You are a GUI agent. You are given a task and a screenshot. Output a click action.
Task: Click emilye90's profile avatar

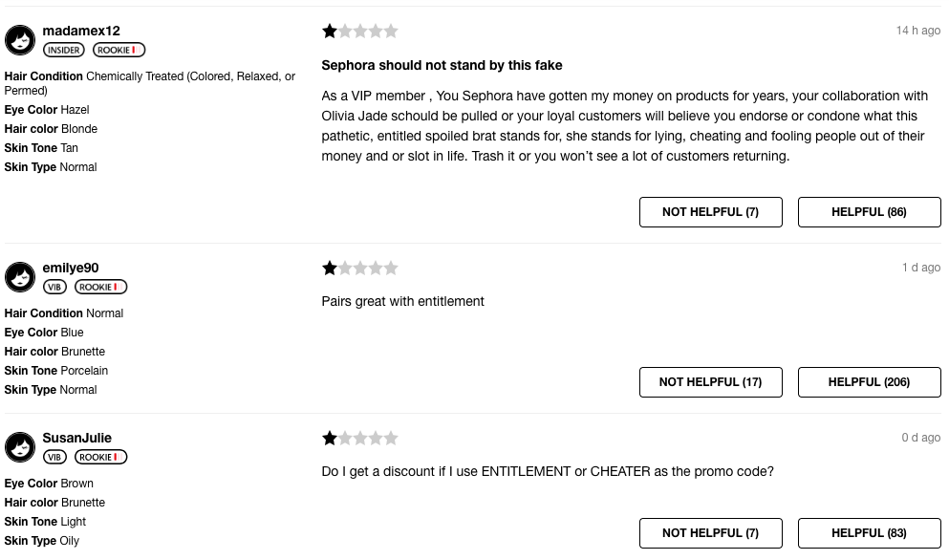click(x=20, y=277)
